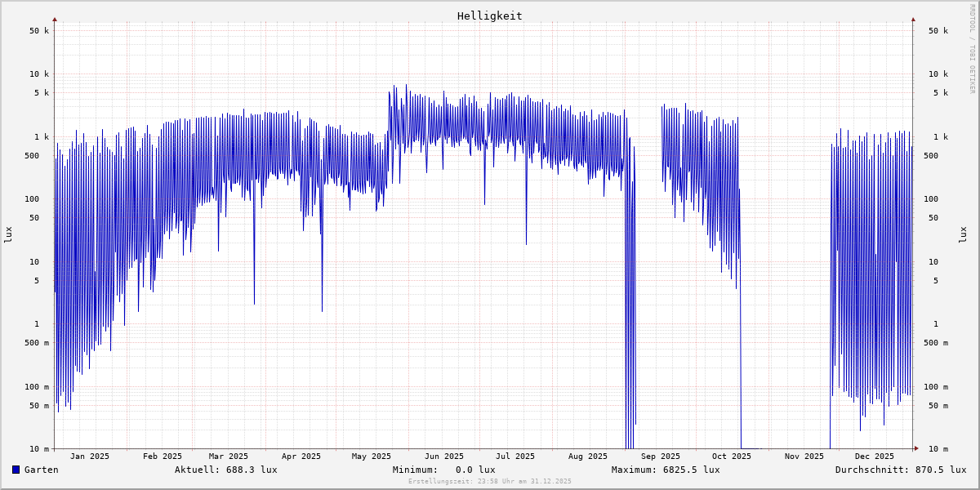Viewport: 980px width, 490px height.
Task: Click the arrowhead atop the left y-axis
Action: click(55, 19)
